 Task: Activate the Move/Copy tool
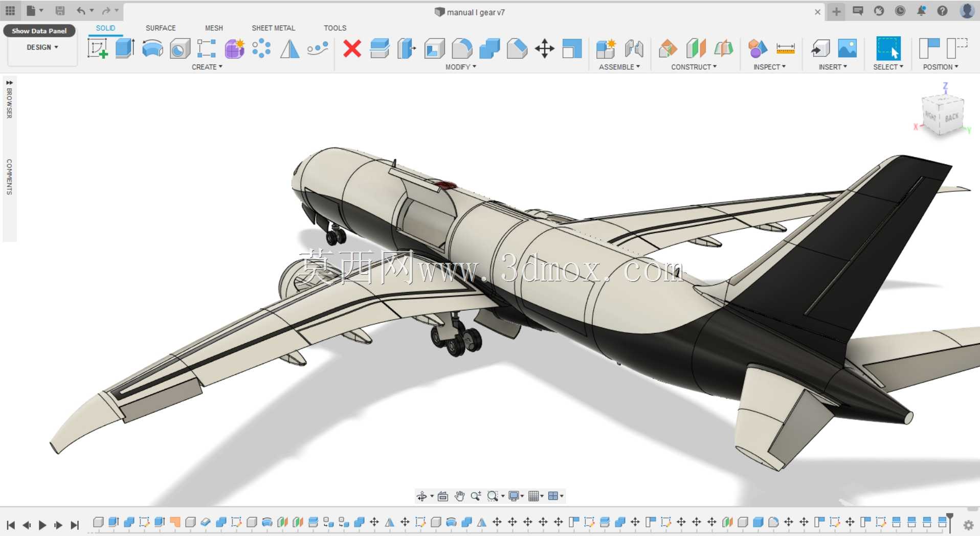[x=545, y=49]
